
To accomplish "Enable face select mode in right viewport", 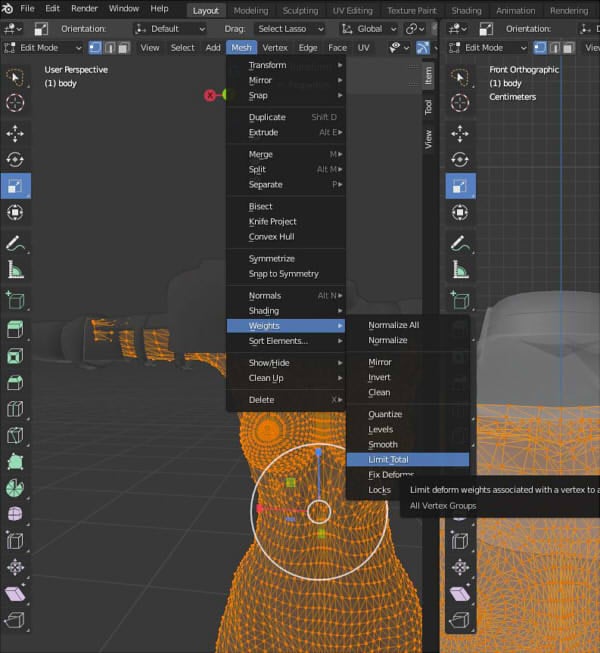I will tap(568, 48).
